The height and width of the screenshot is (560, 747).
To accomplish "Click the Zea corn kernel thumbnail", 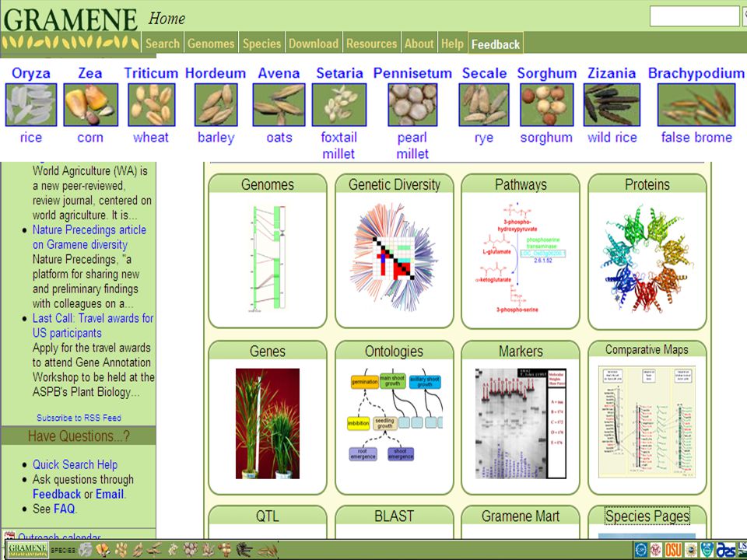I will 90,105.
